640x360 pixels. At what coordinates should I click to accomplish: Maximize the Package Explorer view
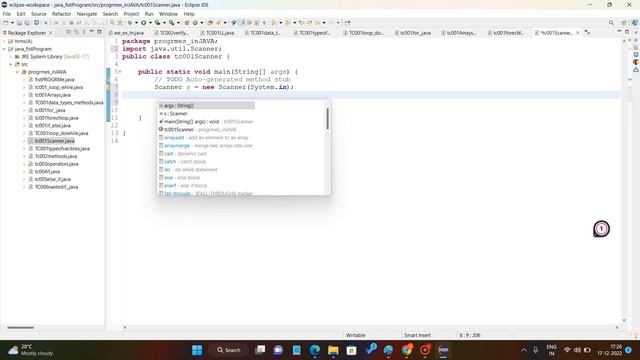(99, 32)
